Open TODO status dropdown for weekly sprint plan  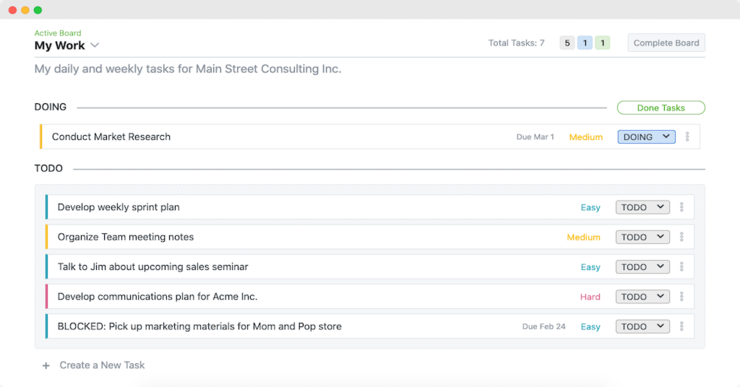click(x=642, y=207)
